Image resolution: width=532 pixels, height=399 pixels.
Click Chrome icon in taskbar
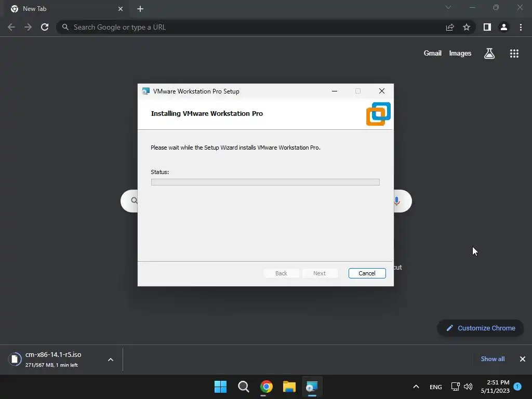pos(267,387)
